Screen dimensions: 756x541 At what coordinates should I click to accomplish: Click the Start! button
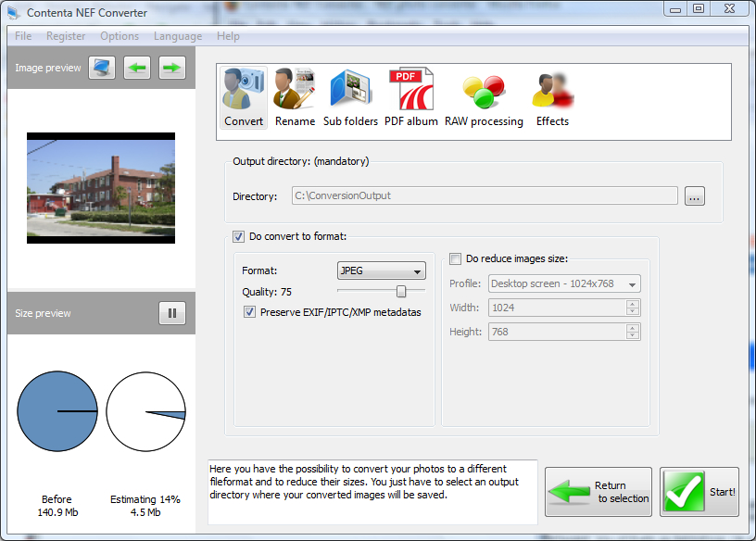699,492
